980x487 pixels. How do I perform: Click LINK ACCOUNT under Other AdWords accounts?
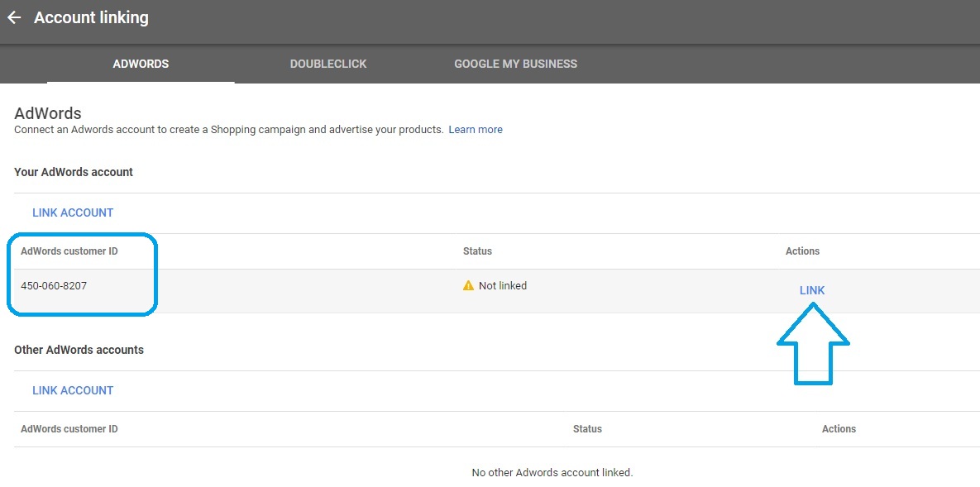[73, 390]
